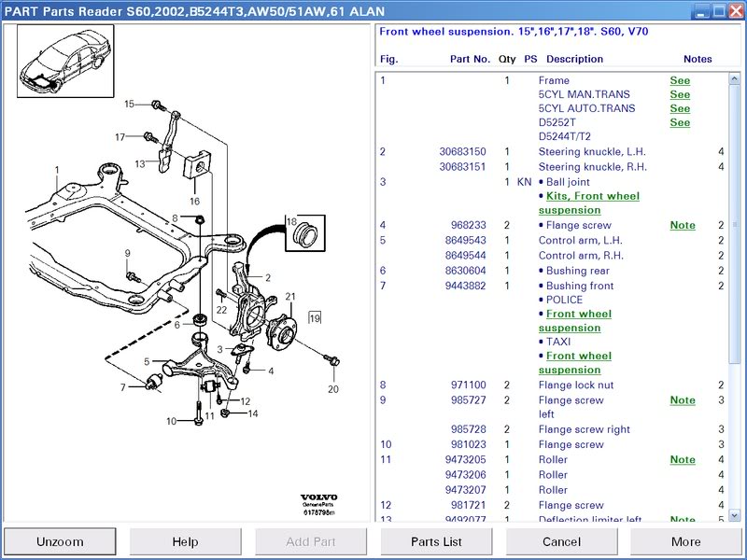Open the See link for D5252T
Screen dimensions: 747x560
pos(680,122)
